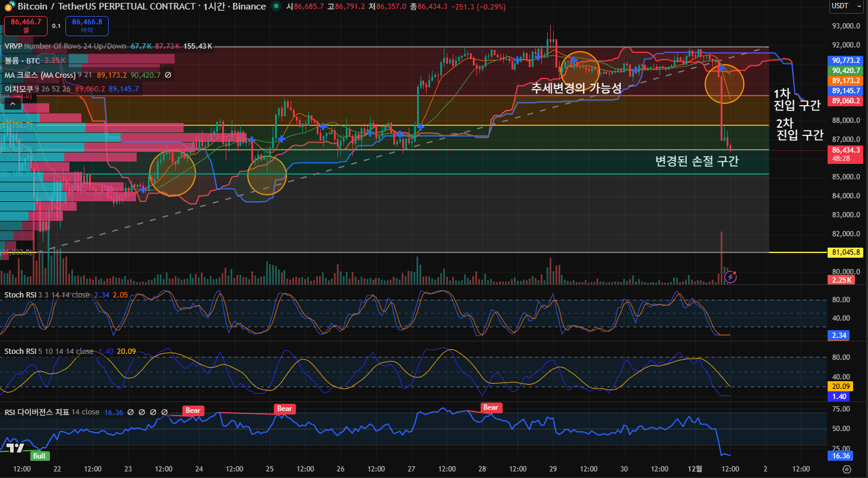Click the yellow 81,045.8 price label
Image resolution: width=868 pixels, height=478 pixels.
[x=846, y=252]
